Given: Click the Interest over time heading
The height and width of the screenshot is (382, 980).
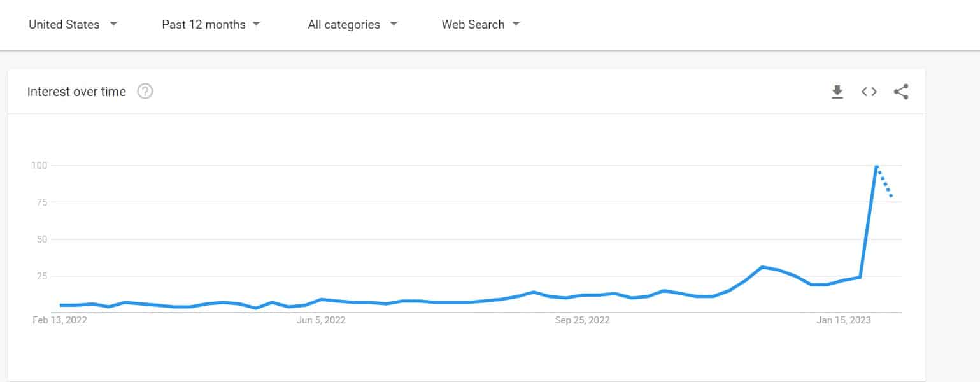Looking at the screenshot, I should [76, 92].
